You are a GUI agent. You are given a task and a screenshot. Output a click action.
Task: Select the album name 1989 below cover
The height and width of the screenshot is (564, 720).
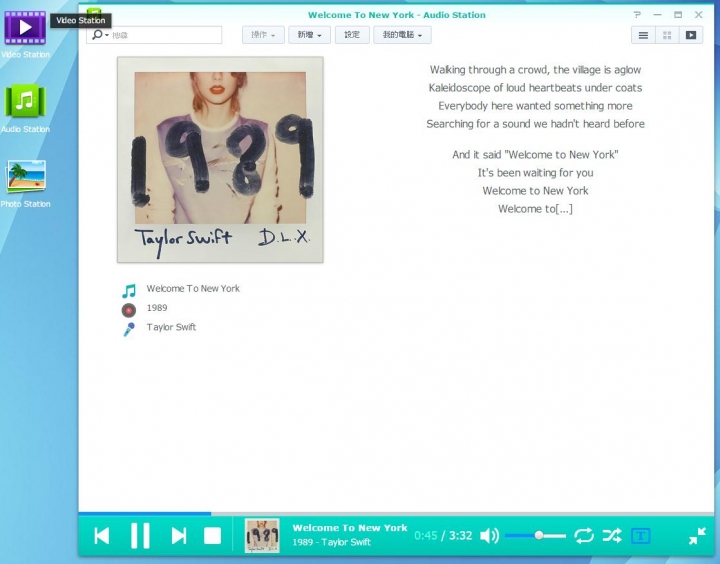pyautogui.click(x=157, y=308)
